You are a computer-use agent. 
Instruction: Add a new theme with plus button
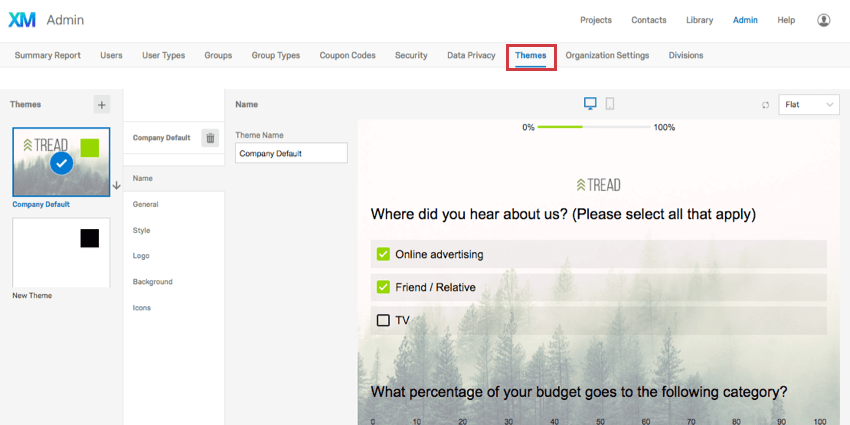tap(101, 105)
